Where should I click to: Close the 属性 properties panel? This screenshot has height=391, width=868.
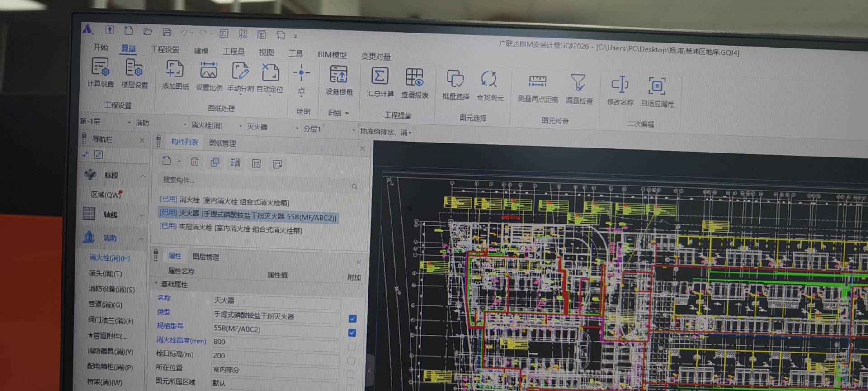tap(359, 262)
